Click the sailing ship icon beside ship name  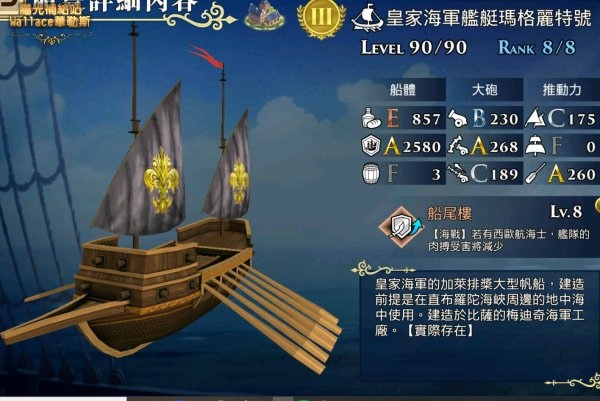pos(367,18)
